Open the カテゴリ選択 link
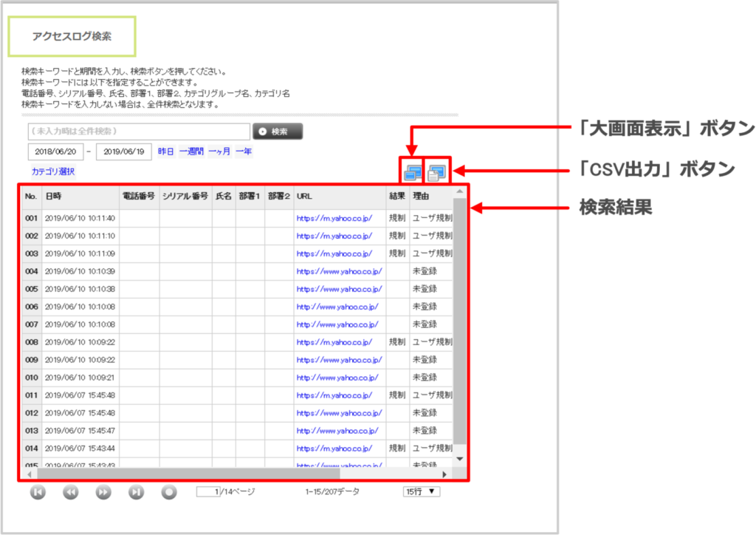The image size is (756, 535). point(52,171)
